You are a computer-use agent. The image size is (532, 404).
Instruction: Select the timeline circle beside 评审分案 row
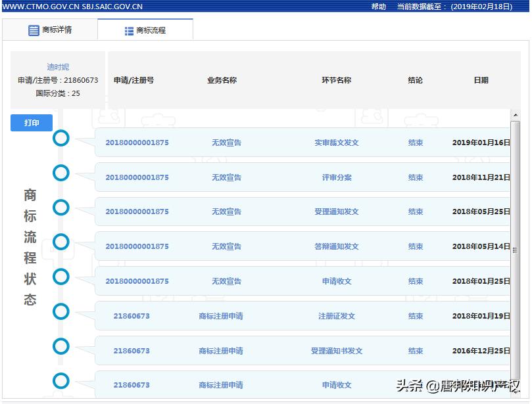(60, 173)
